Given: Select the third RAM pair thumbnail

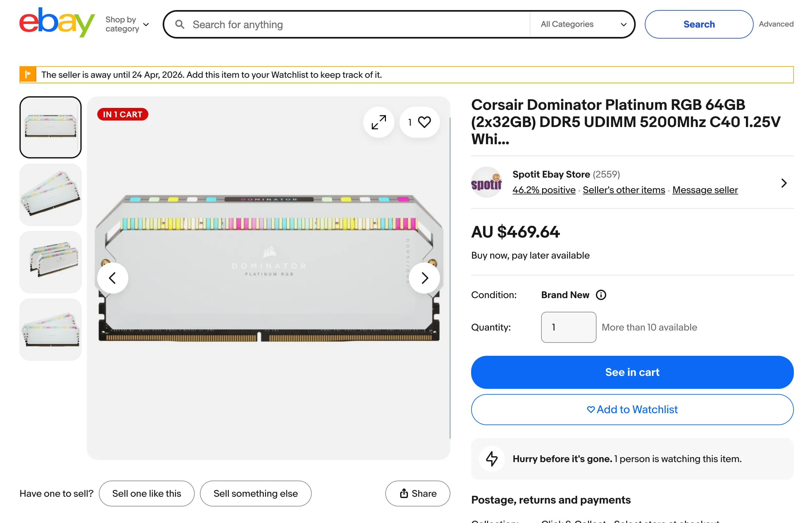Looking at the screenshot, I should 50,262.
